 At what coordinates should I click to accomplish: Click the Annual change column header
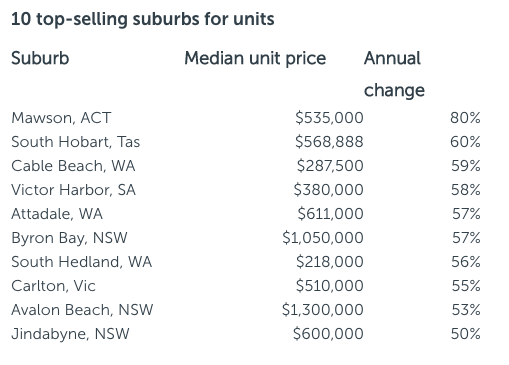pyautogui.click(x=394, y=74)
